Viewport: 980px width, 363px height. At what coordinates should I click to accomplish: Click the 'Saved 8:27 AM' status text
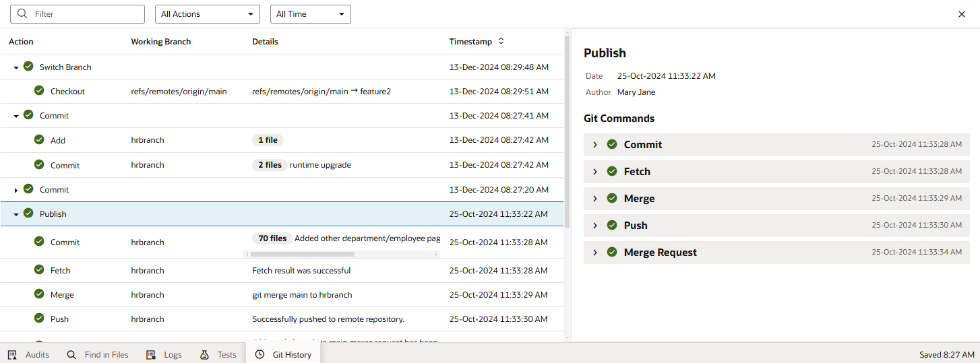point(946,355)
